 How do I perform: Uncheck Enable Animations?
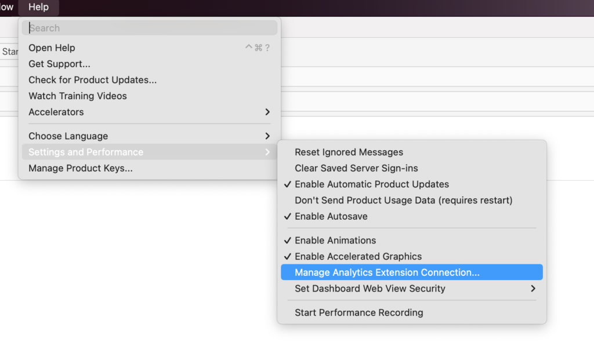pos(335,241)
